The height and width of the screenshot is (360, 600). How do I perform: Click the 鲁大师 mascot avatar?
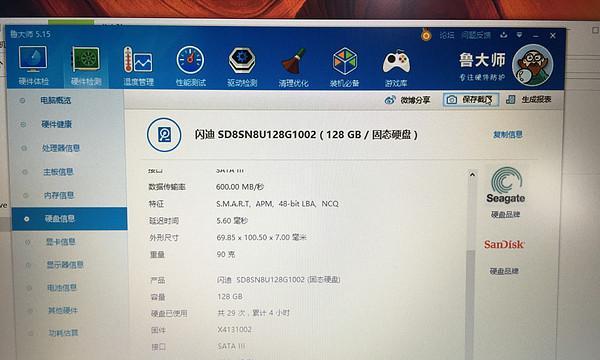click(532, 65)
